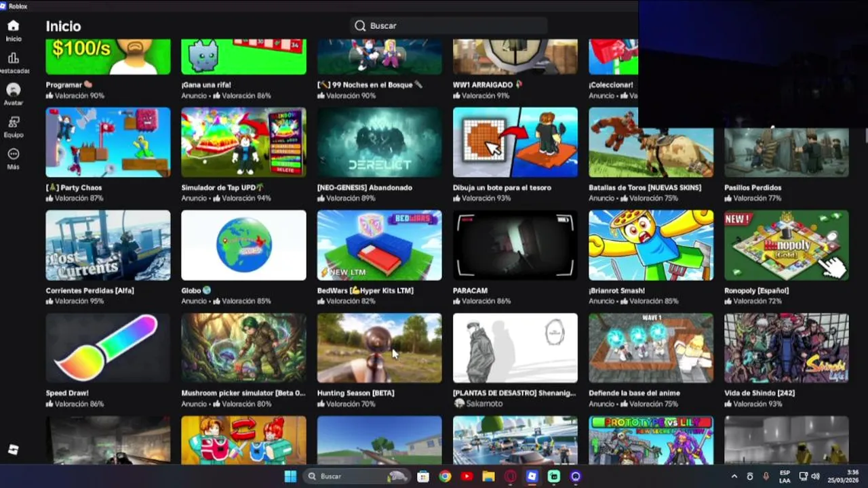868x488 pixels.
Task: Click the 'Inicio' page heading
Action: pyautogui.click(x=63, y=26)
